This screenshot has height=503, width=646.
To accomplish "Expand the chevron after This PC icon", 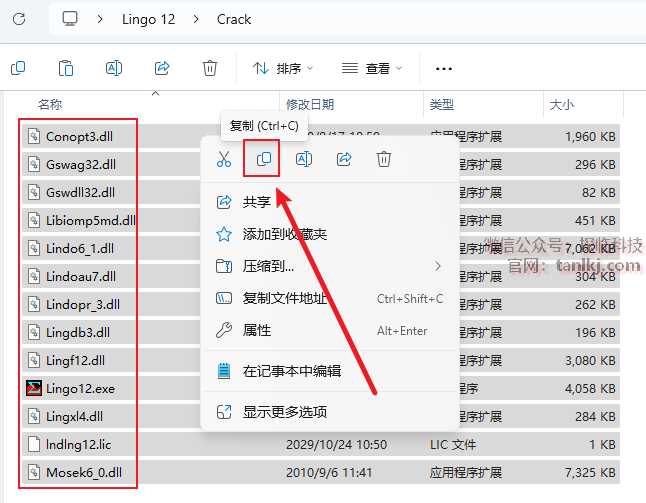I will coord(100,19).
